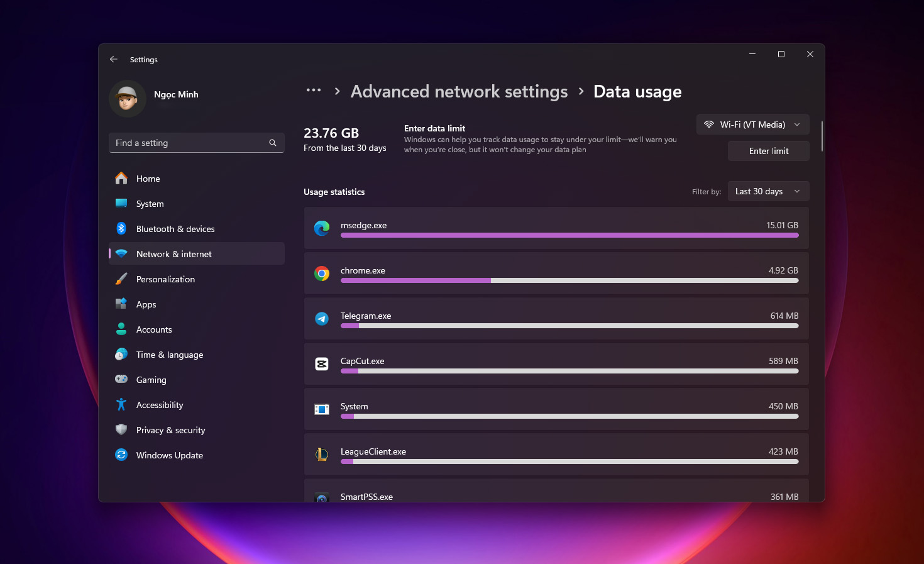Click Ngọc Minh account name
Image resolution: width=924 pixels, height=564 pixels.
click(176, 94)
